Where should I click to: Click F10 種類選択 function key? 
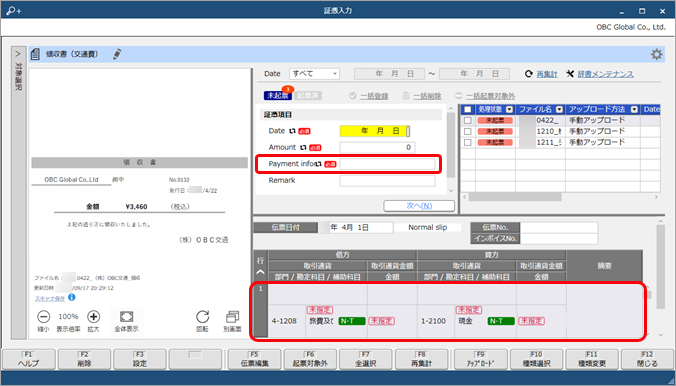coord(536,359)
